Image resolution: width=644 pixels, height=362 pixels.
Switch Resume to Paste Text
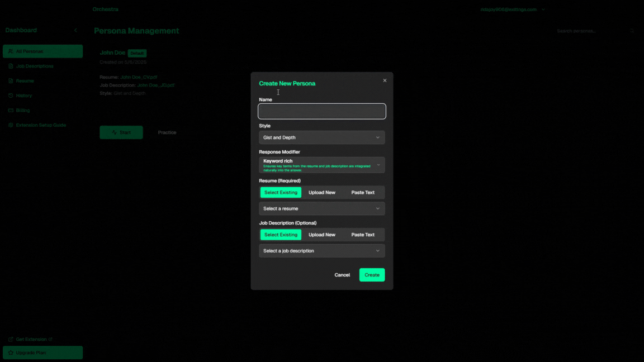point(363,192)
